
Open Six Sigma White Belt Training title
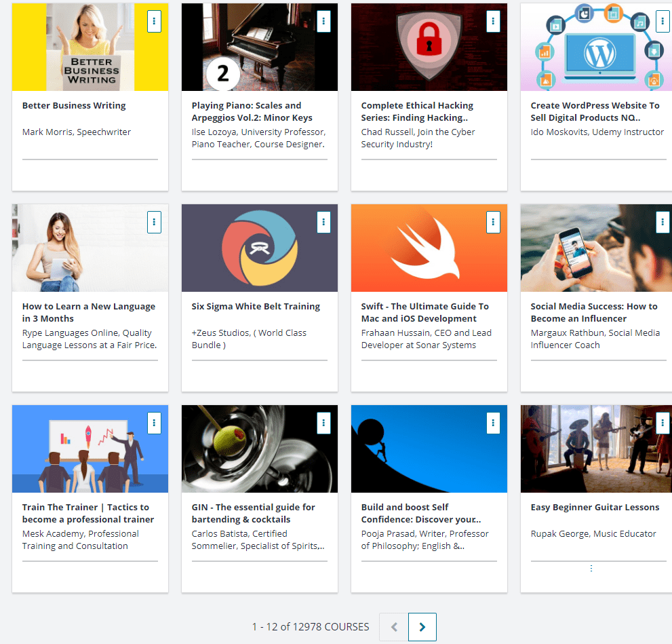point(256,307)
